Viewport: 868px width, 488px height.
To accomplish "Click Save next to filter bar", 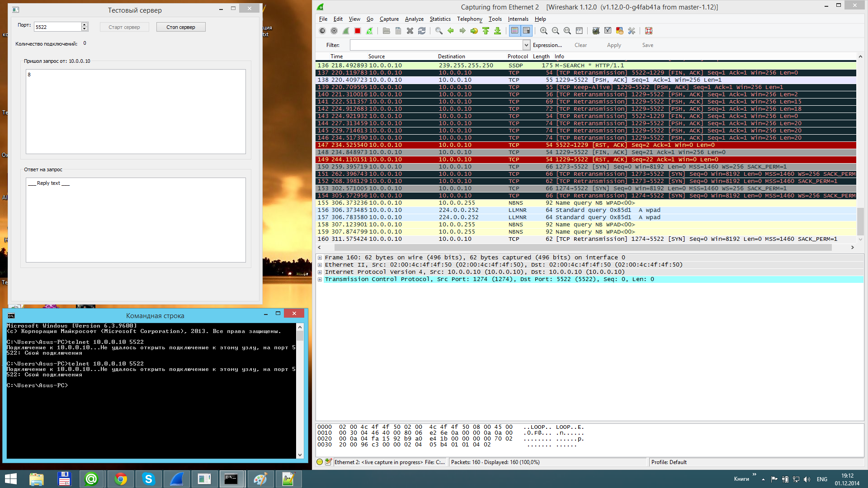I will click(x=647, y=45).
